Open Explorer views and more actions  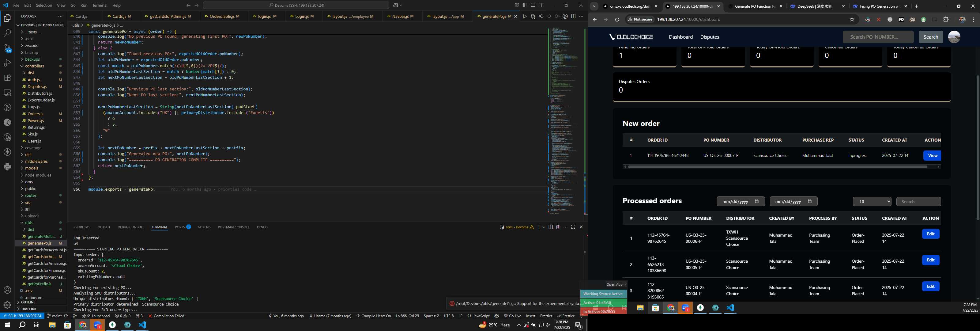pos(60,16)
